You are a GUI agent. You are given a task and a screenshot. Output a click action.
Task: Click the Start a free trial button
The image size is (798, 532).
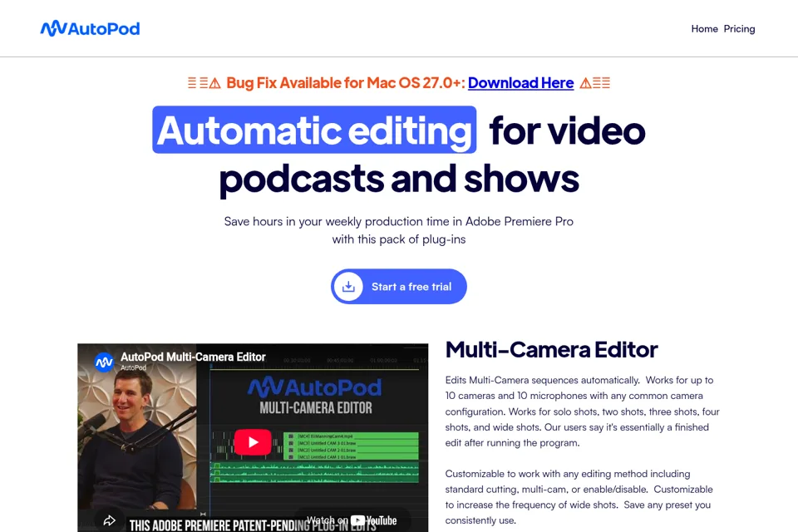click(399, 287)
